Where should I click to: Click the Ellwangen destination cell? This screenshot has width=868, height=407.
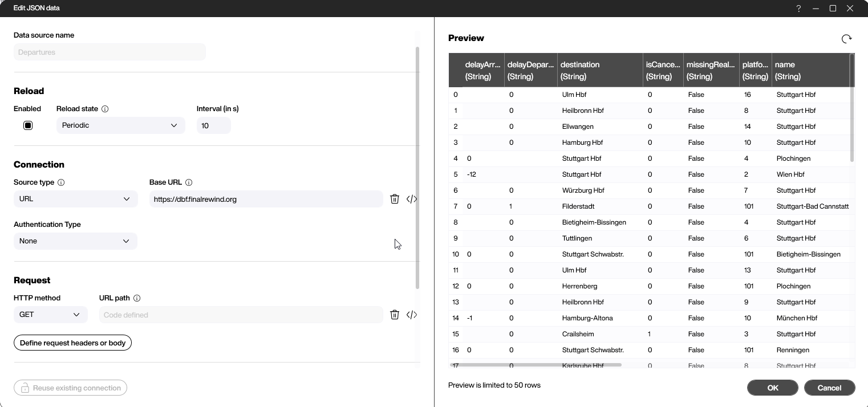tap(578, 127)
